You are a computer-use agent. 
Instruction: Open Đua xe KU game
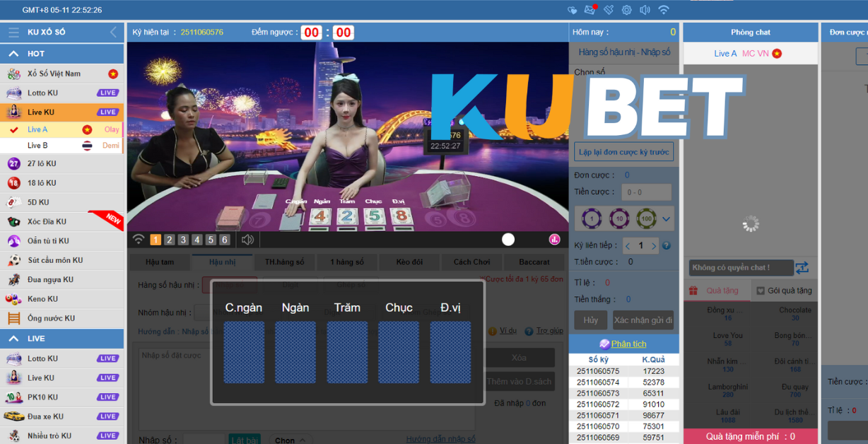coord(61,416)
